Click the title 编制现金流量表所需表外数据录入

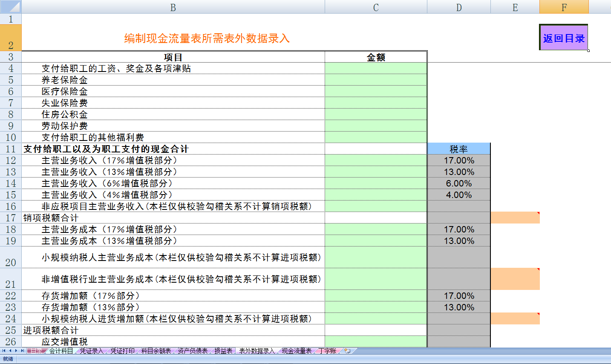[207, 38]
